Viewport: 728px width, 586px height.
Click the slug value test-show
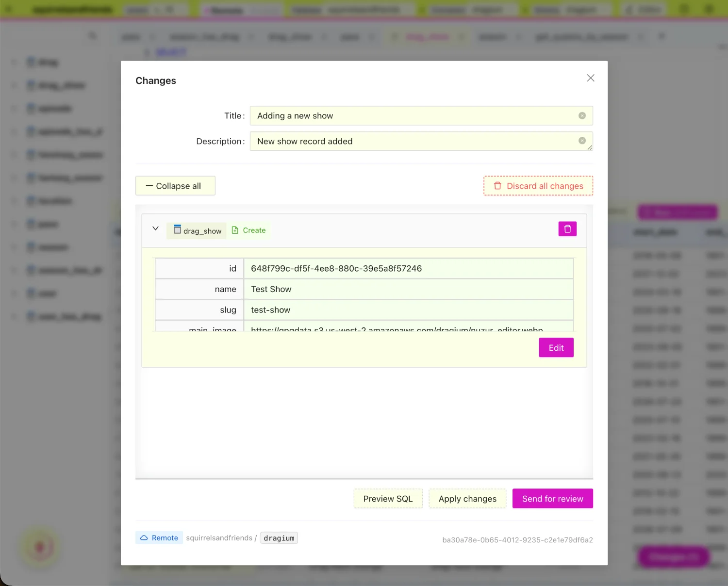pyautogui.click(x=270, y=310)
